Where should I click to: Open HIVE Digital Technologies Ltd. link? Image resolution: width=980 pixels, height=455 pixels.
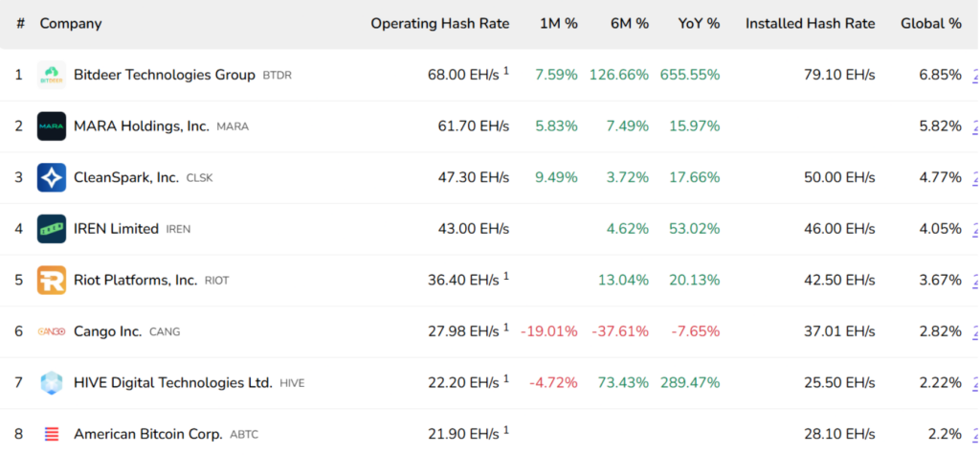172,383
